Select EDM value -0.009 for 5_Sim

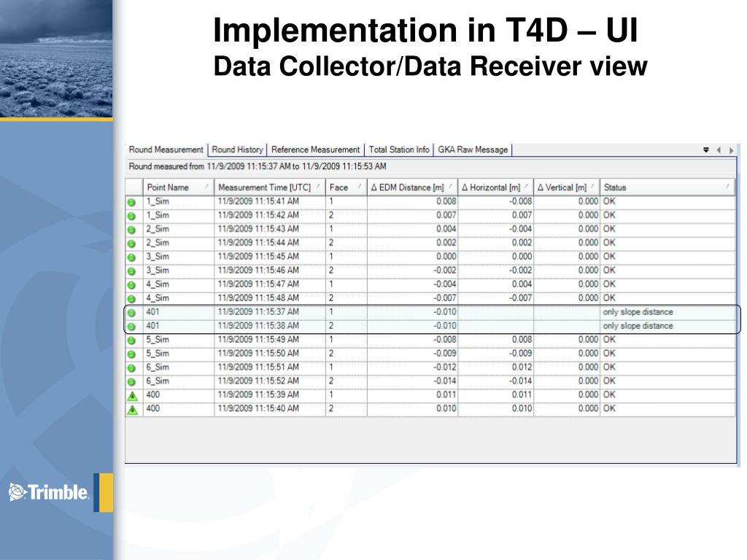445,354
